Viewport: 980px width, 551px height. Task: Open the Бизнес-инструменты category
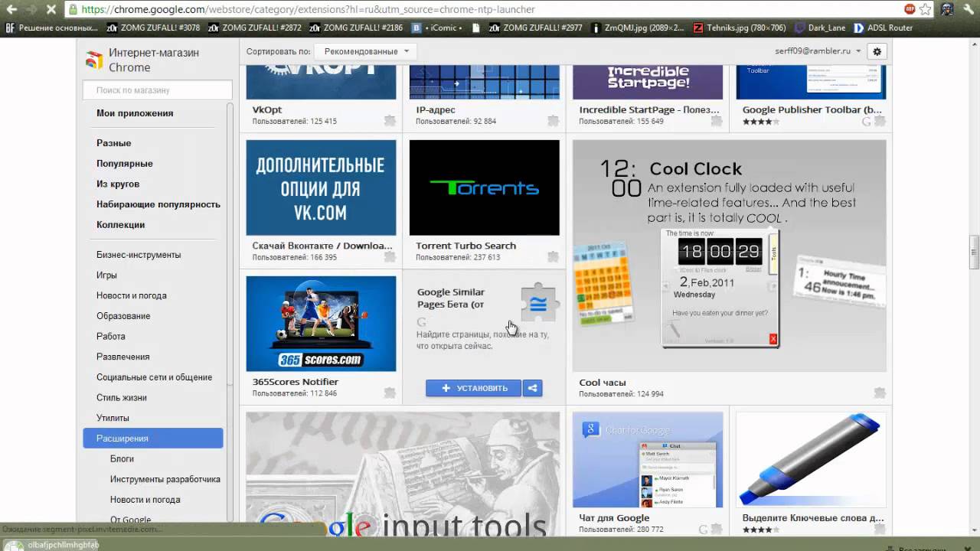(139, 255)
